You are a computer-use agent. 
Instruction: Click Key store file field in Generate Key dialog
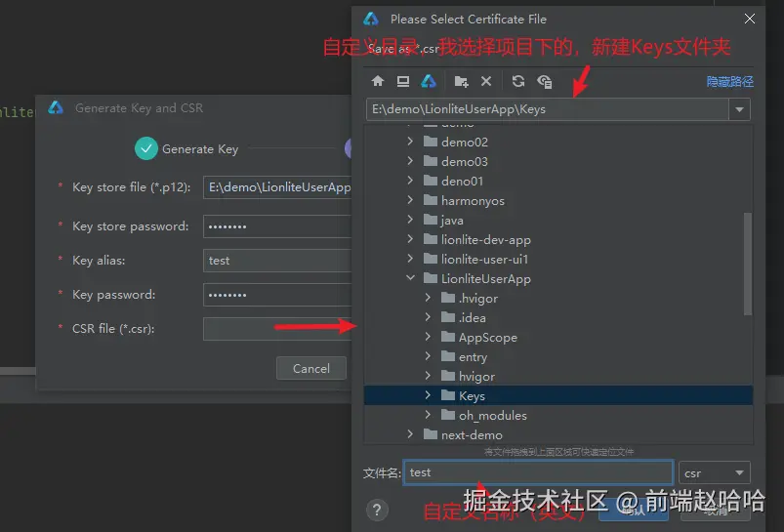tap(277, 187)
